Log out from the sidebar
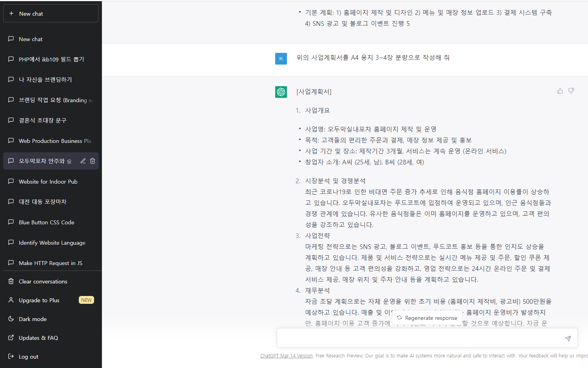 point(29,357)
